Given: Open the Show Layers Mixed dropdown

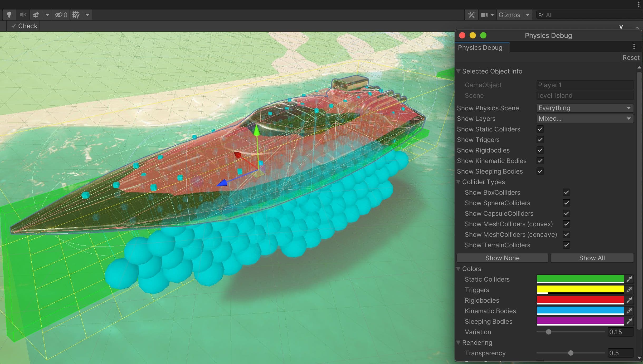Looking at the screenshot, I should tap(584, 119).
